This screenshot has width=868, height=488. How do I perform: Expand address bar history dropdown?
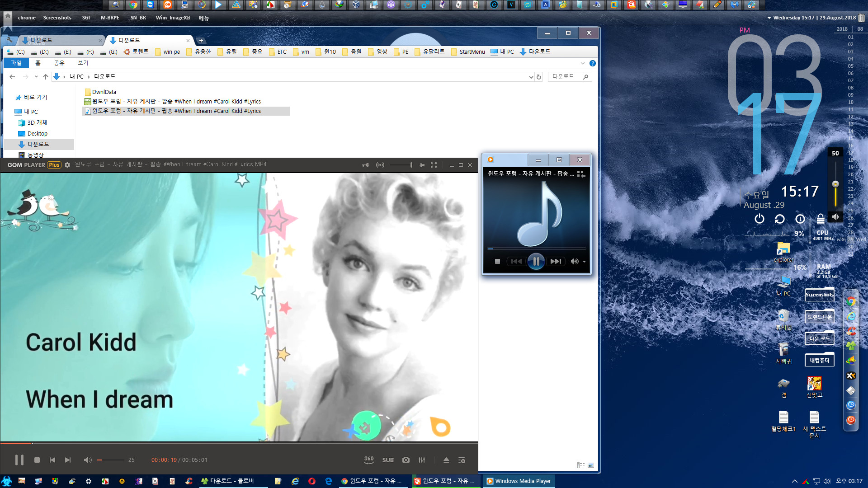click(x=531, y=77)
